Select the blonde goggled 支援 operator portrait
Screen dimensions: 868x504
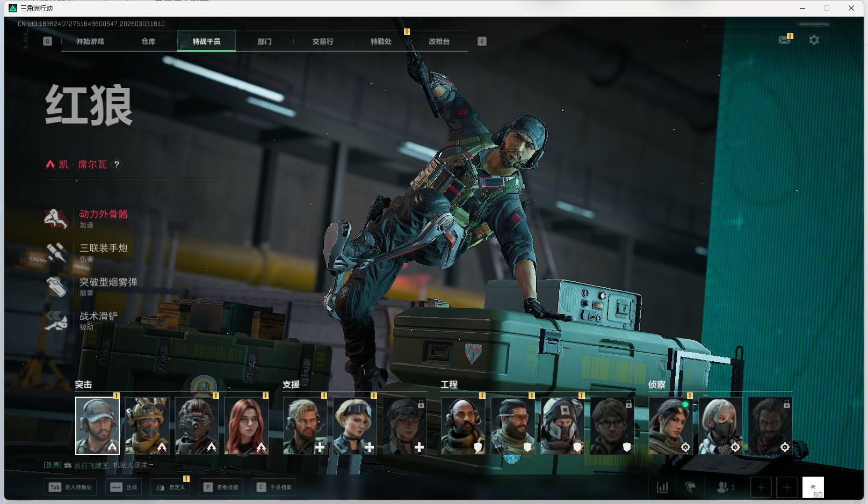coord(355,426)
